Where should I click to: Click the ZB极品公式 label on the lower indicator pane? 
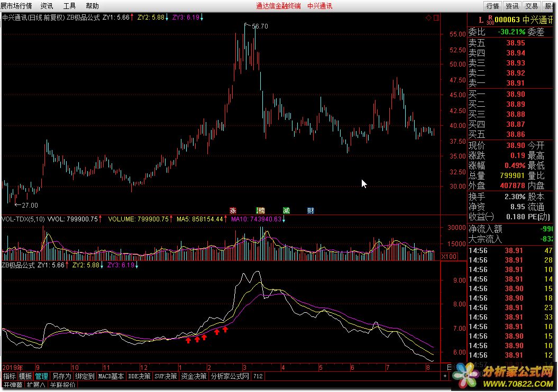[18, 265]
